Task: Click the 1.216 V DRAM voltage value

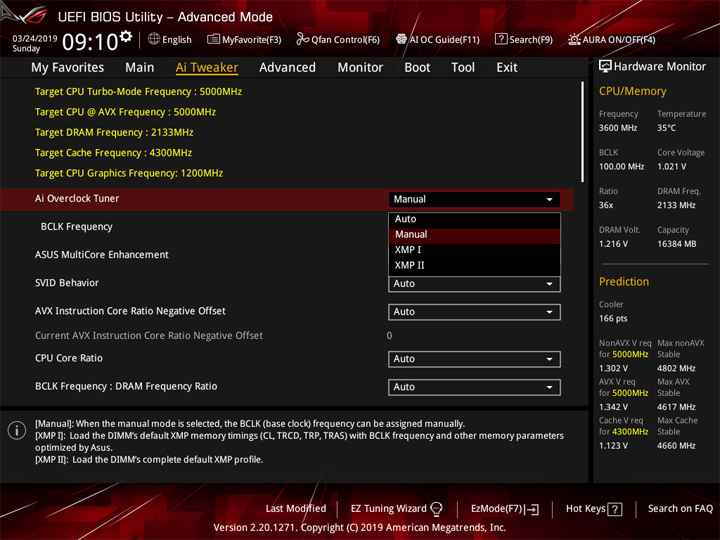Action: click(x=613, y=244)
